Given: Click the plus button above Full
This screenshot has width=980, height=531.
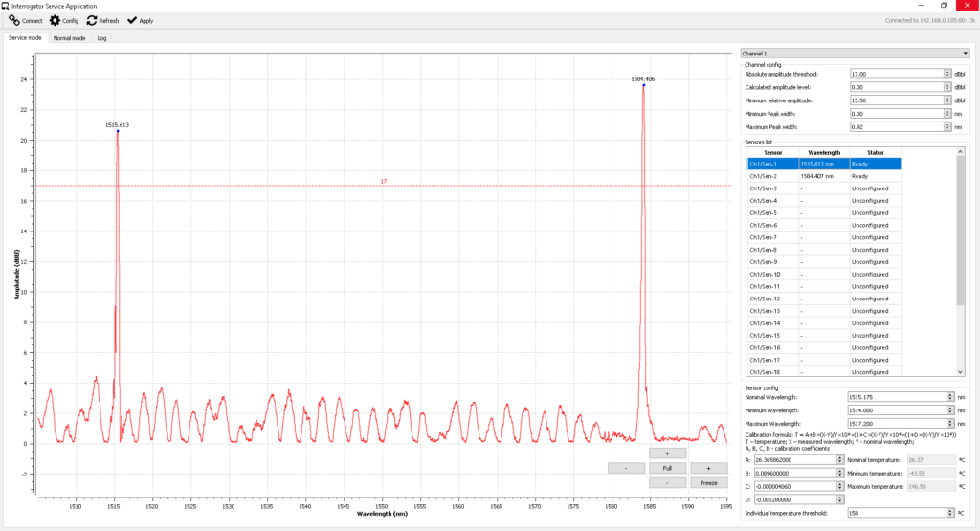Looking at the screenshot, I should pyautogui.click(x=667, y=454).
